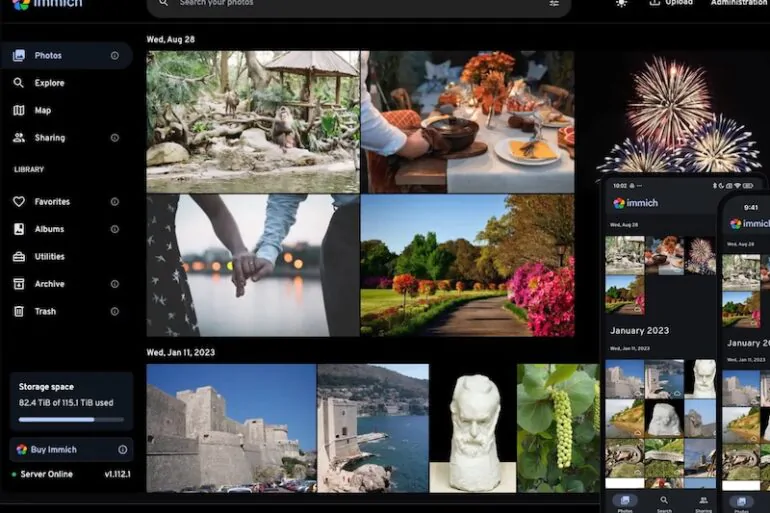
Task: Click the Photos info circle icon
Action: pyautogui.click(x=114, y=55)
